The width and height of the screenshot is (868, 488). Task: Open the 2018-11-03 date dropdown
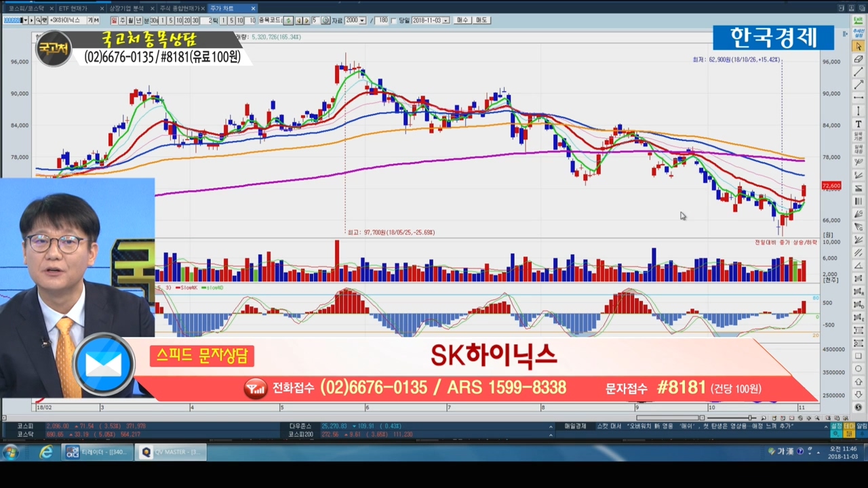point(446,20)
